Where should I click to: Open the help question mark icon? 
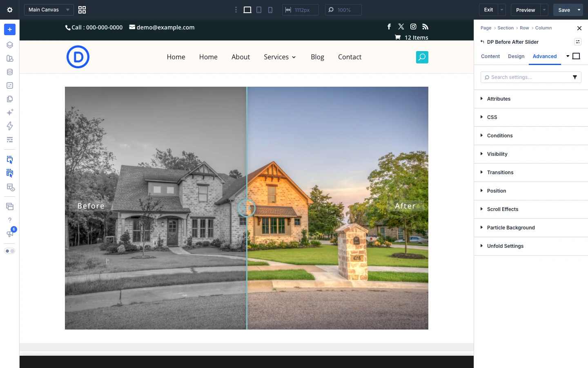pyautogui.click(x=10, y=220)
